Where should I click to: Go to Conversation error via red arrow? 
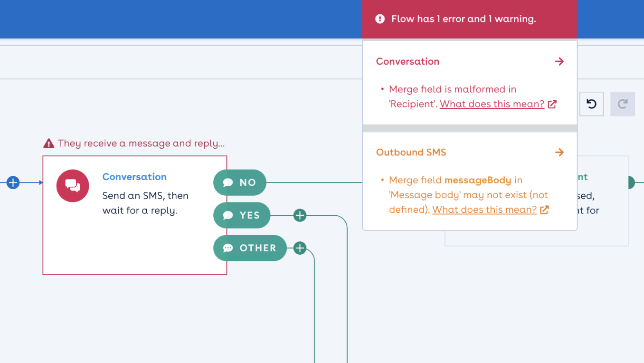point(559,61)
